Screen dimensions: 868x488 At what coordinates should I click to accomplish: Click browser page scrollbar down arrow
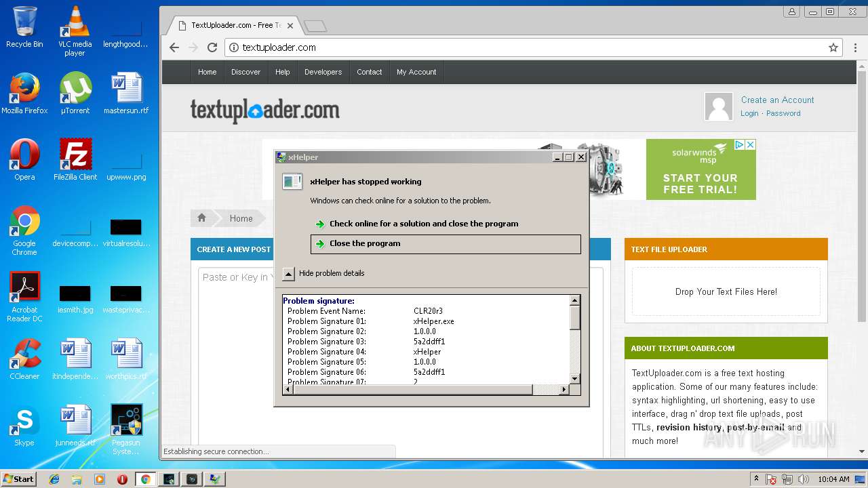[862, 451]
